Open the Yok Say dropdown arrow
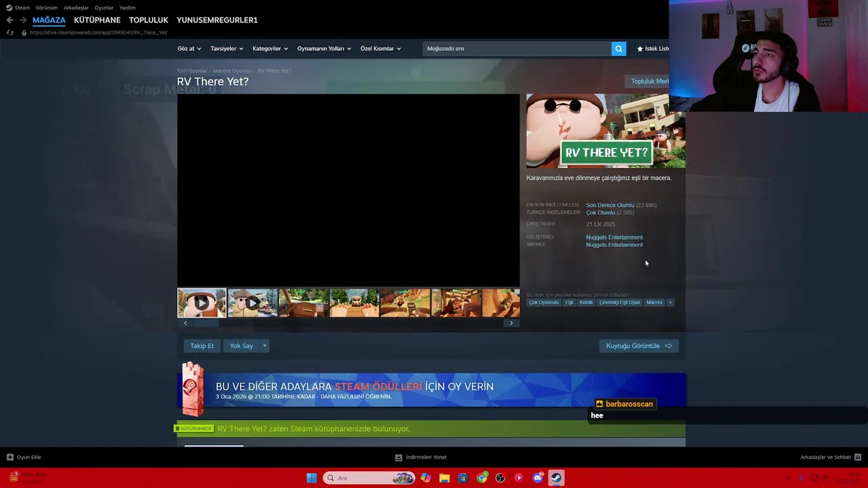The image size is (868, 488). click(264, 346)
